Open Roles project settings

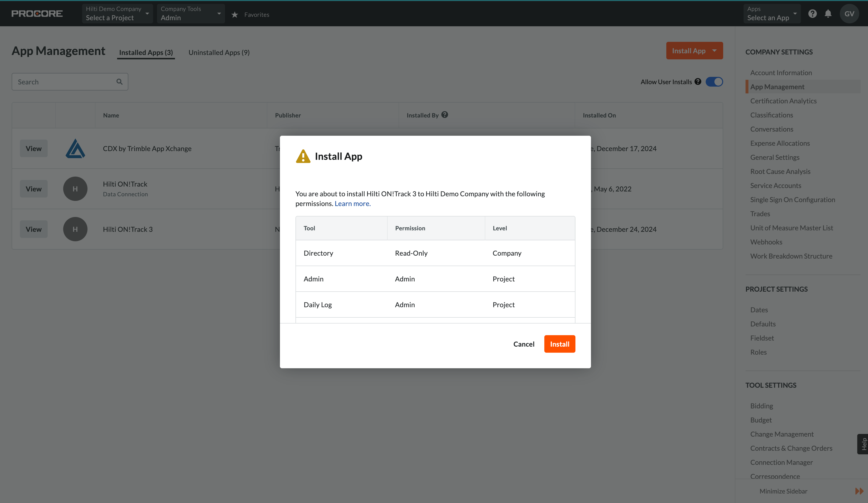pos(758,352)
